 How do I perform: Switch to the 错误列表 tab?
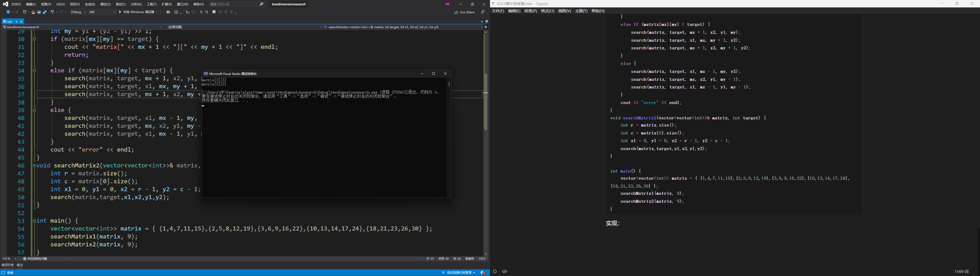(8, 265)
